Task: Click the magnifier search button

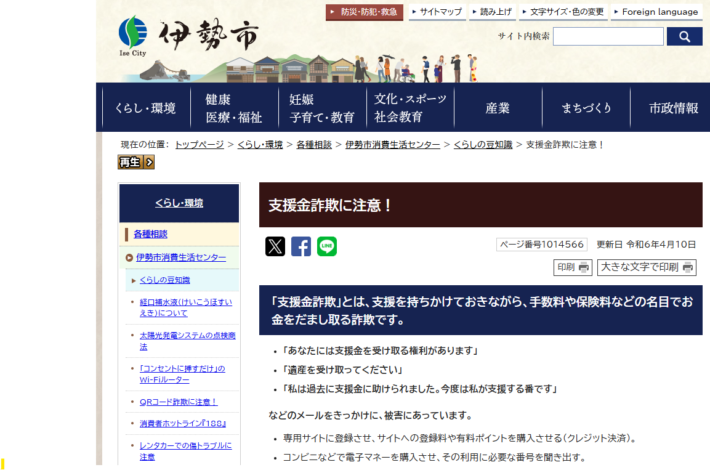Action: [x=684, y=37]
